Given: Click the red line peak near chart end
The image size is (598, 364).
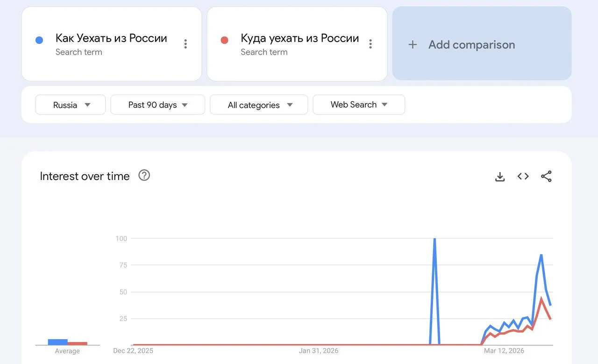Looking at the screenshot, I should (x=541, y=298).
